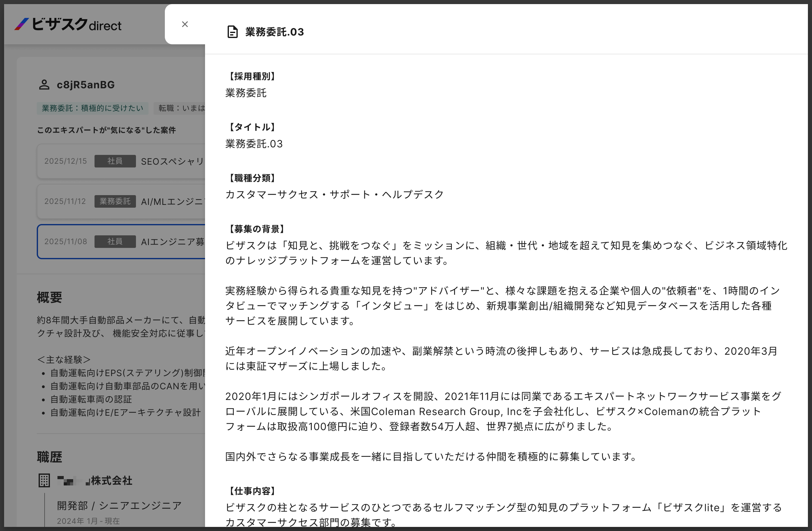Image resolution: width=812 pixels, height=531 pixels.
Task: Click the date 2025/11/08
Action: pos(66,242)
